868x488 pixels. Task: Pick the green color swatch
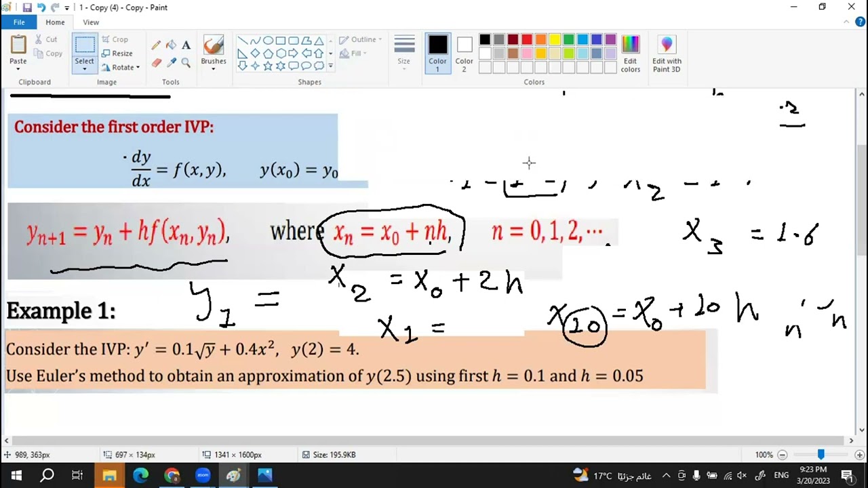point(568,40)
